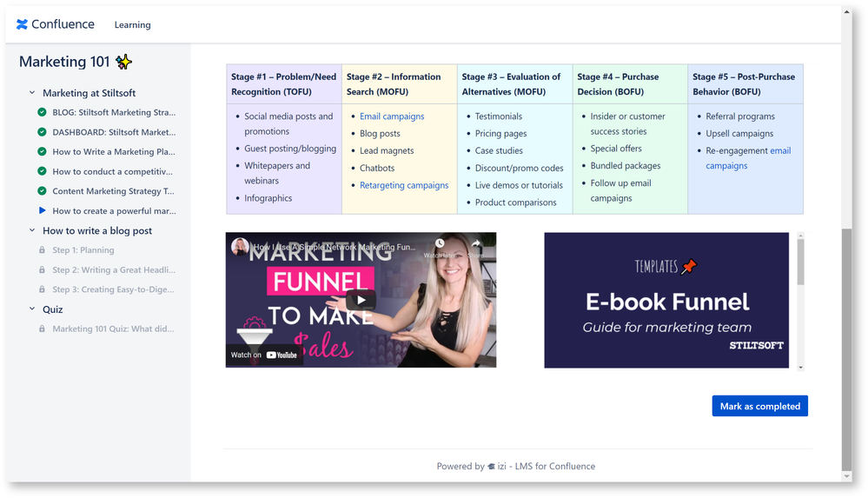Select Step 2: Writing a Great Headli... item
The image size is (868, 498).
[x=114, y=270]
